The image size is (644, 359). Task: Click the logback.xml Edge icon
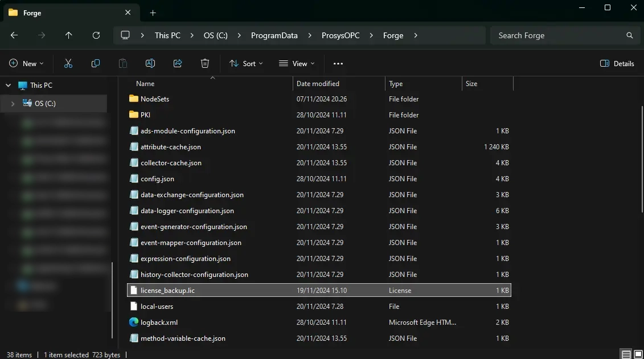pyautogui.click(x=133, y=323)
